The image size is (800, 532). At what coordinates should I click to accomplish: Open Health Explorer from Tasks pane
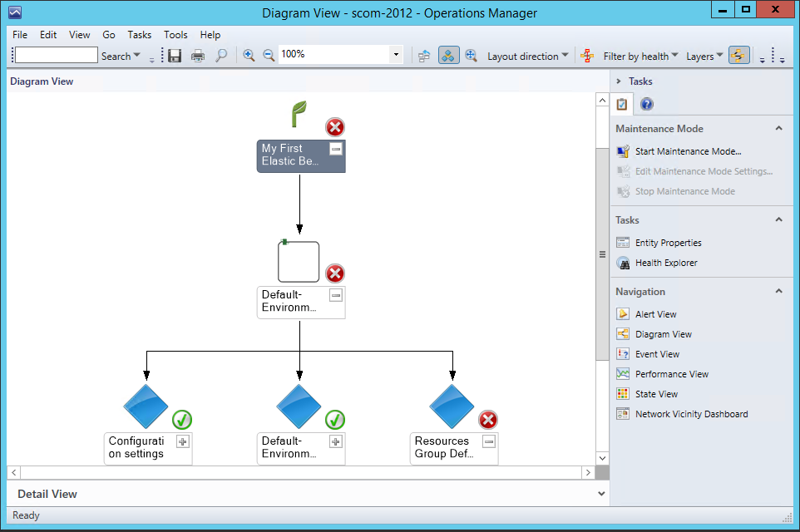point(665,263)
